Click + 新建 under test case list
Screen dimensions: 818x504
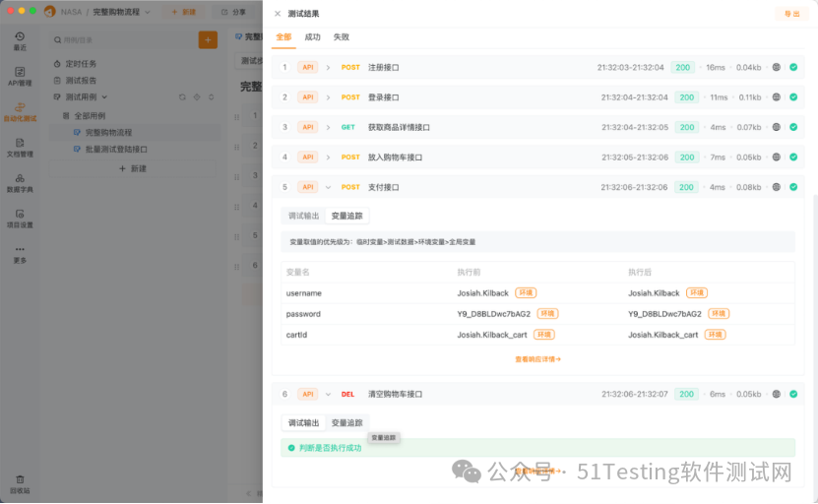(x=133, y=168)
